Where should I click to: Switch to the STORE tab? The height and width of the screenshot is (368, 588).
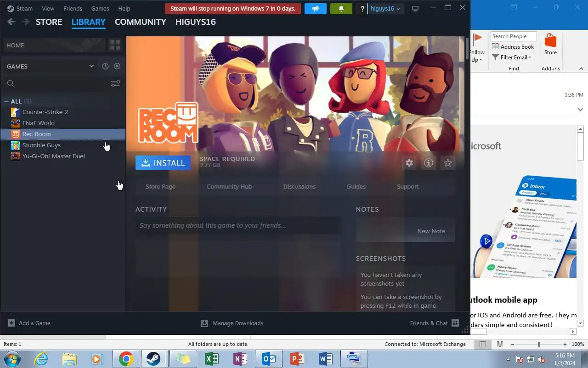tap(49, 22)
